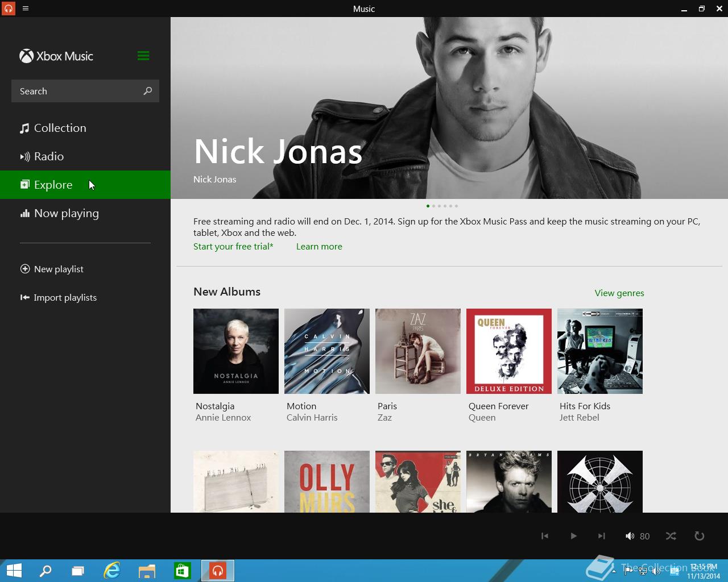
Task: Open Hits For Kids album cover
Action: pos(600,351)
